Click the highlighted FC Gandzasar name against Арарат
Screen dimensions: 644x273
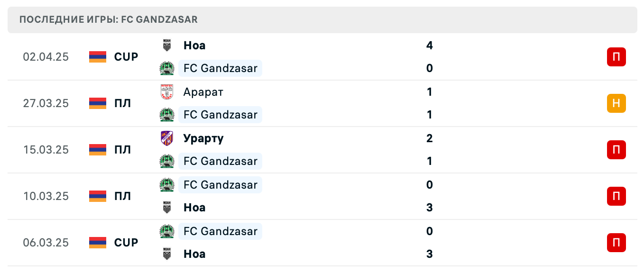click(220, 115)
